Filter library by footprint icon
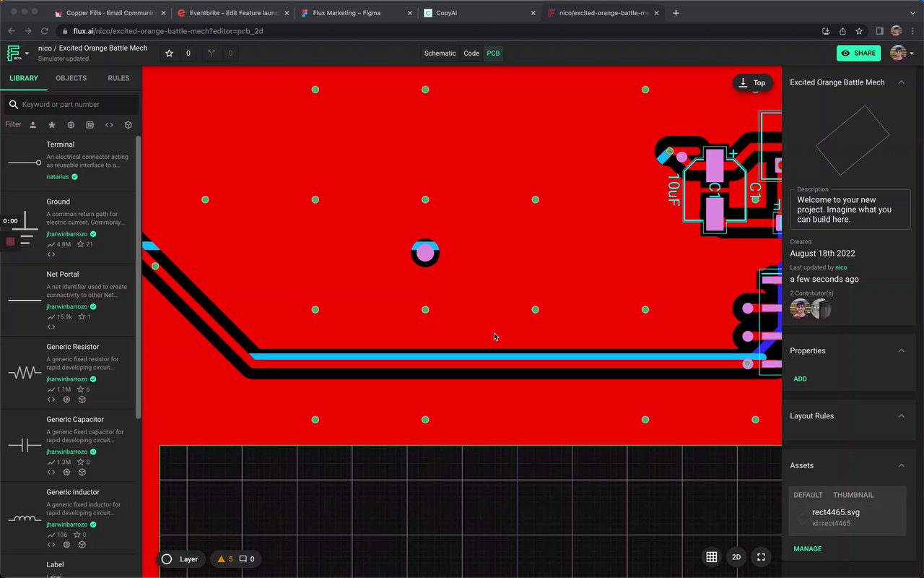 (x=90, y=125)
